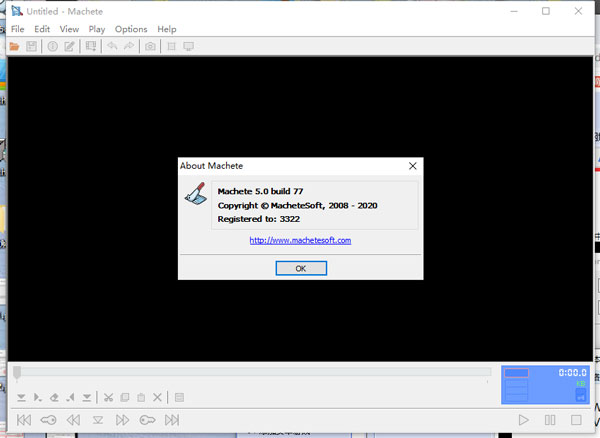
Task: Click the jump to selection end icon
Action: [x=87, y=398]
